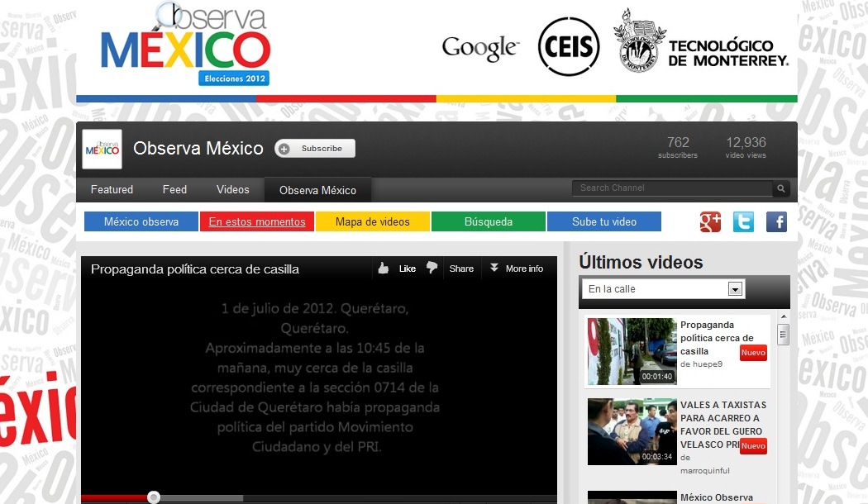Click the Búsqueda green button

pos(489,222)
